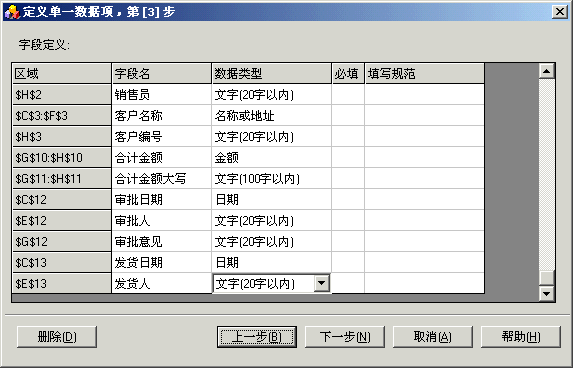This screenshot has width=573, height=368.
Task: Click the 删除(D) button
Action: point(57,337)
